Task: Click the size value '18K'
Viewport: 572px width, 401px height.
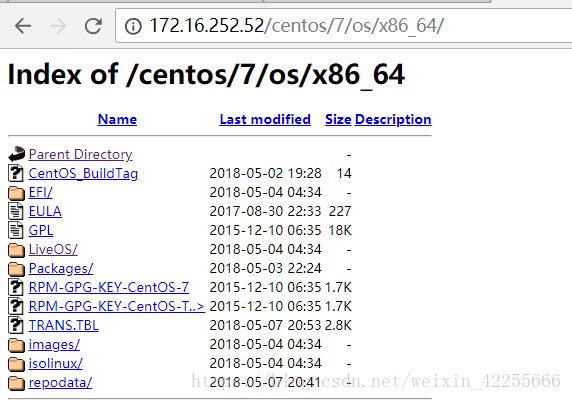Action: (x=340, y=230)
